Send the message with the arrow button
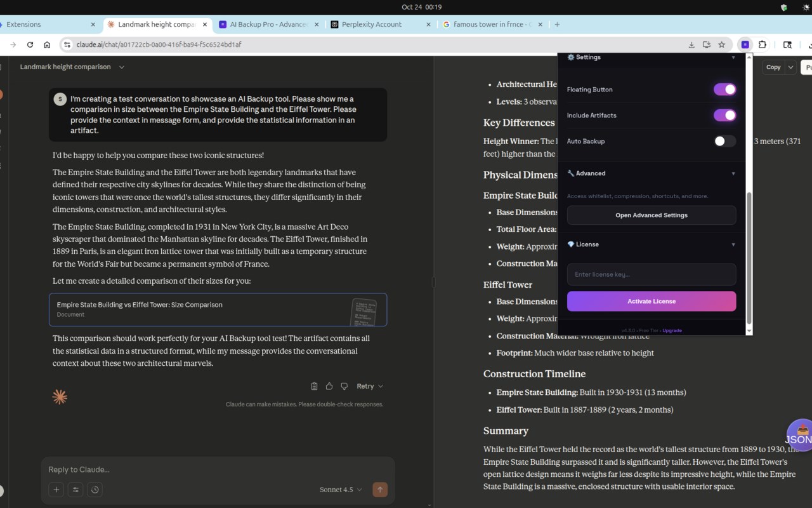Image resolution: width=812 pixels, height=508 pixels. point(380,490)
